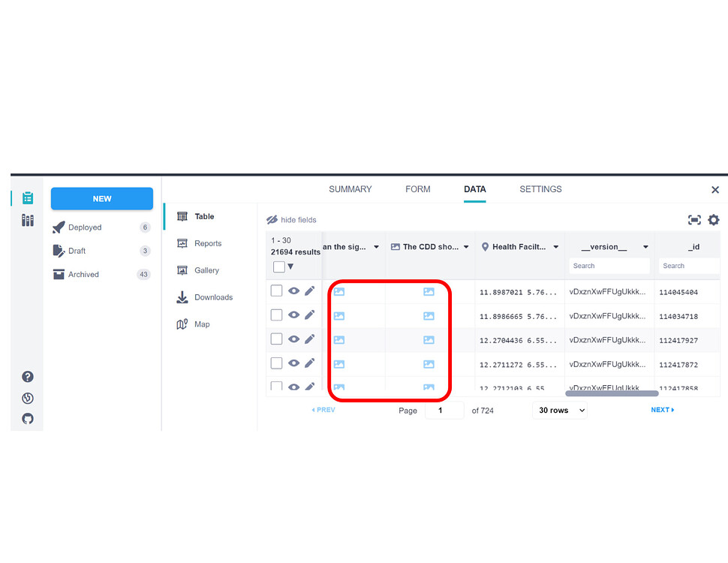Open the 'Health Facilit...' column dropdown

point(556,245)
